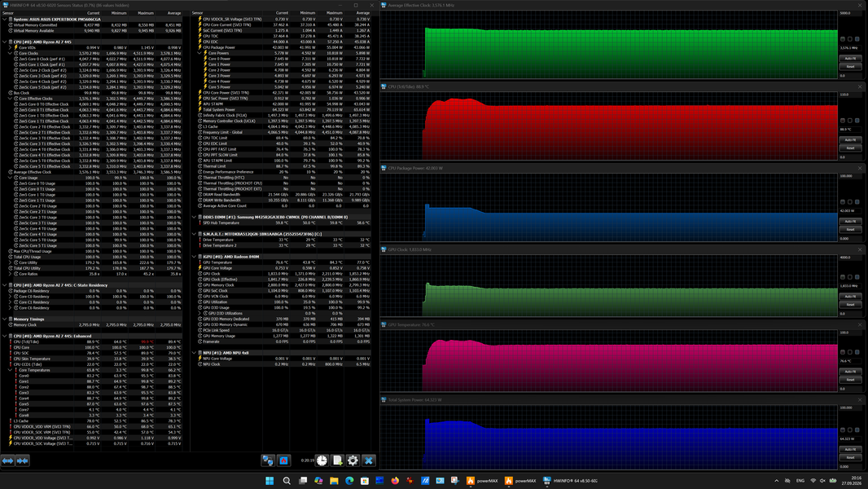Screen dimensions: 868x489
Task: Toggle the first checkbox on CPU Package Power graph
Action: click(x=843, y=202)
